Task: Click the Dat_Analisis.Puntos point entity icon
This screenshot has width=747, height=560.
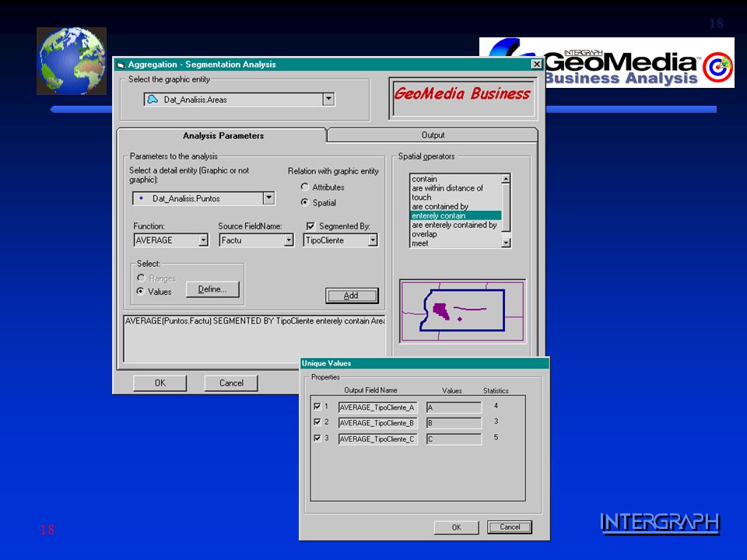Action: [142, 198]
